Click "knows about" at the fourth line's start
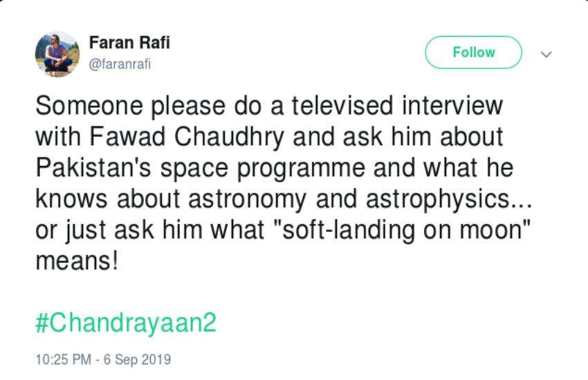Image resolution: width=588 pixels, height=380 pixels. pyautogui.click(x=108, y=199)
